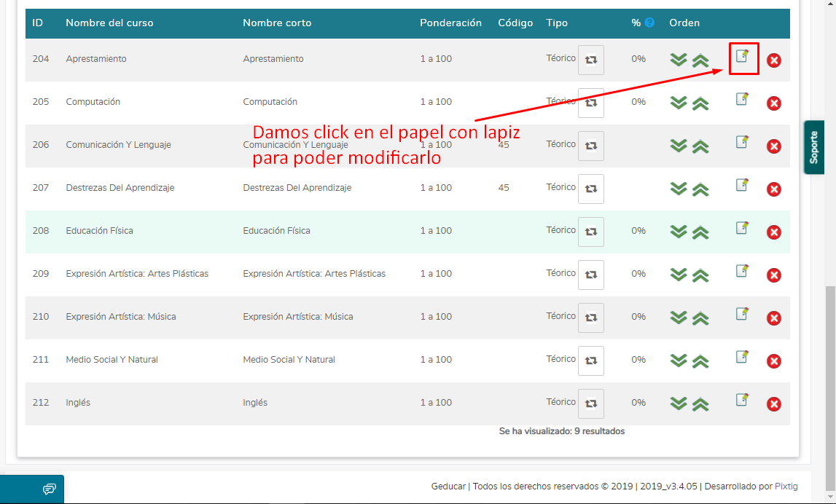Switch type of Computación course
836x504 pixels.
(x=591, y=103)
